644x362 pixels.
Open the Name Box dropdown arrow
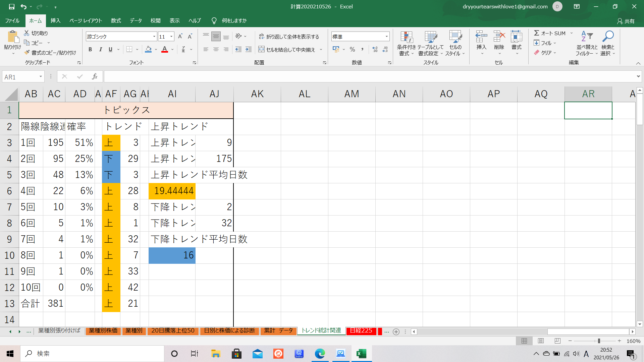[41, 77]
